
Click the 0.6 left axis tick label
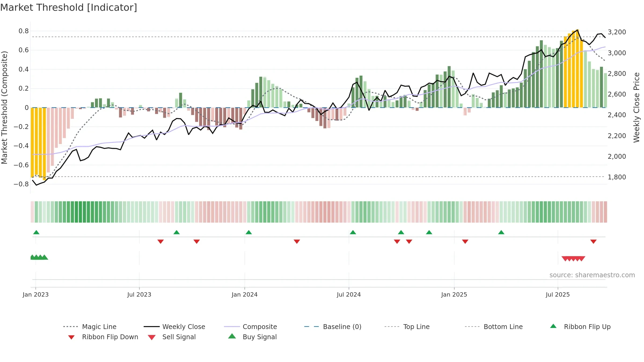click(x=24, y=50)
